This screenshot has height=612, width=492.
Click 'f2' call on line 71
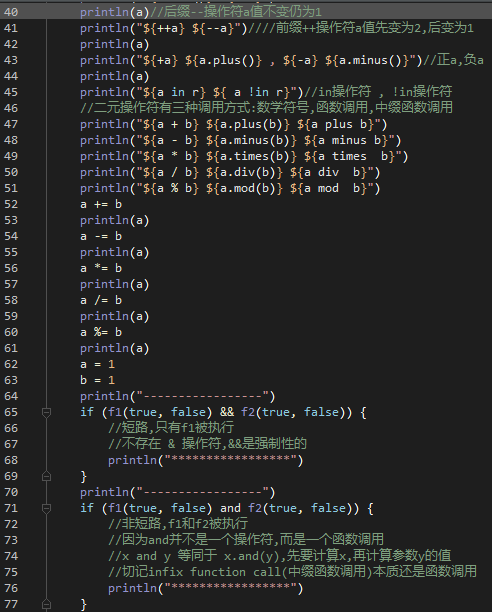[x=255, y=508]
